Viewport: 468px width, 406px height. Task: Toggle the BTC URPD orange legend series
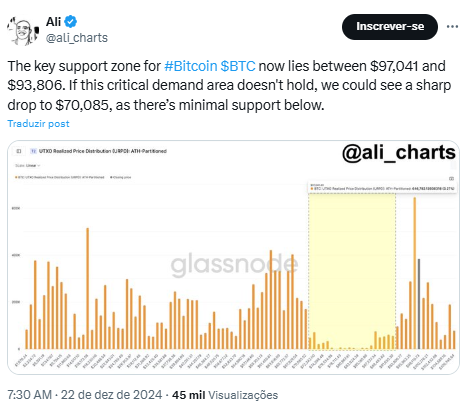point(60,177)
